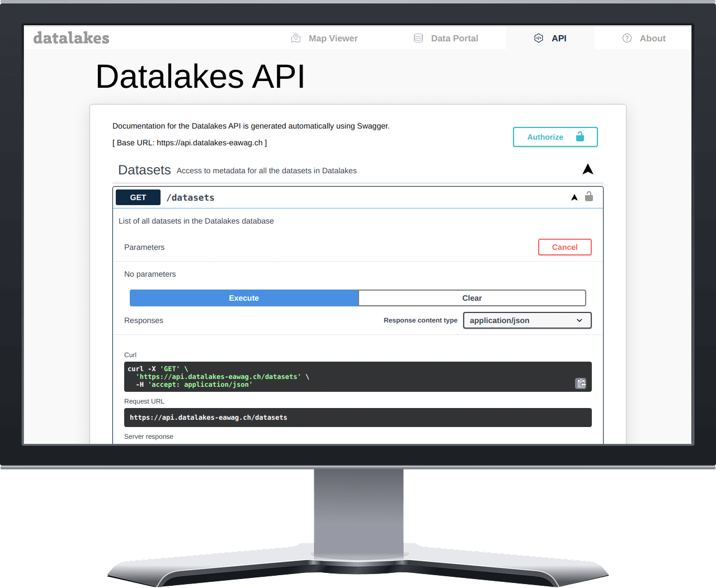716x588 pixels.
Task: Open the Data Portal tab
Action: click(454, 38)
